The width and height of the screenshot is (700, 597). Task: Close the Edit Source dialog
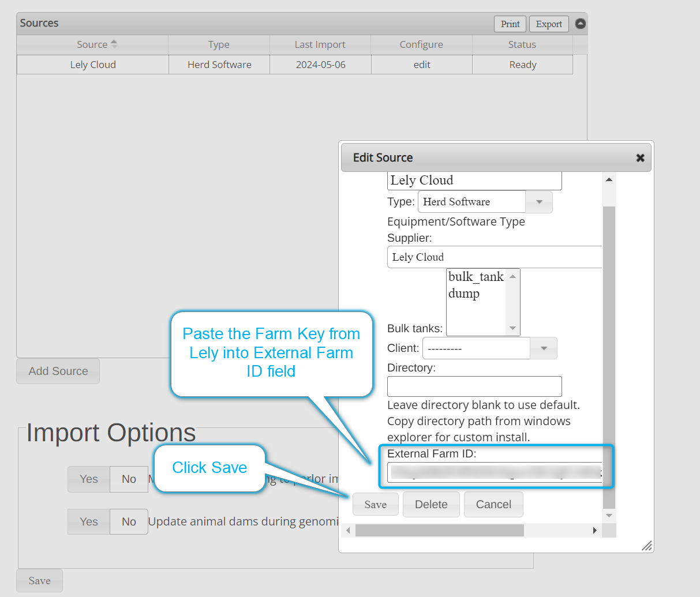(x=640, y=157)
